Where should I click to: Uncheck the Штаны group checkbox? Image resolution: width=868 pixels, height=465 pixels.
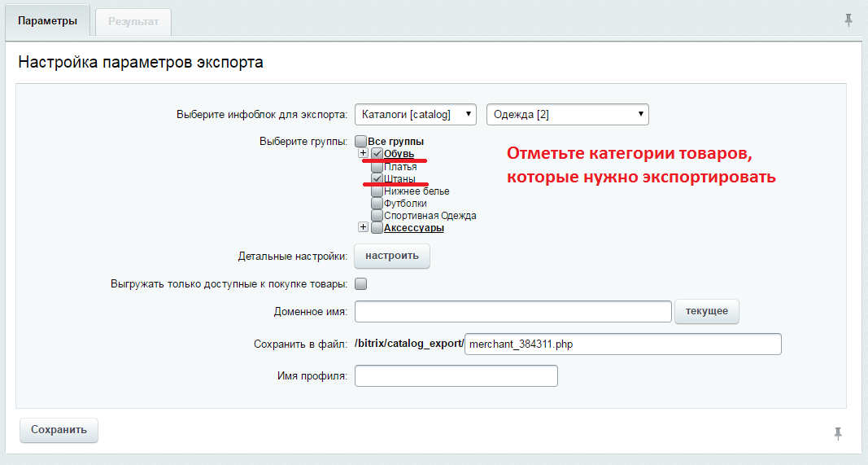(377, 178)
